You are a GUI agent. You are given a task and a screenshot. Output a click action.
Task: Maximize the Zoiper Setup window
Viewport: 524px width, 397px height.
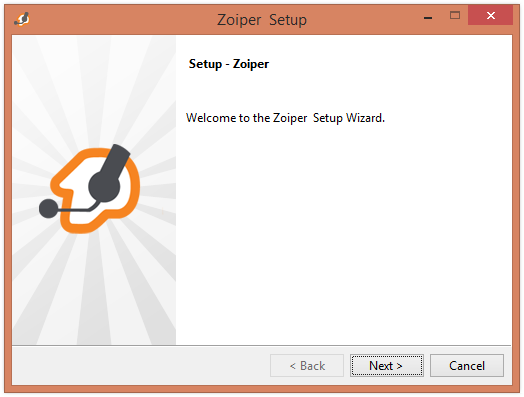click(x=455, y=15)
